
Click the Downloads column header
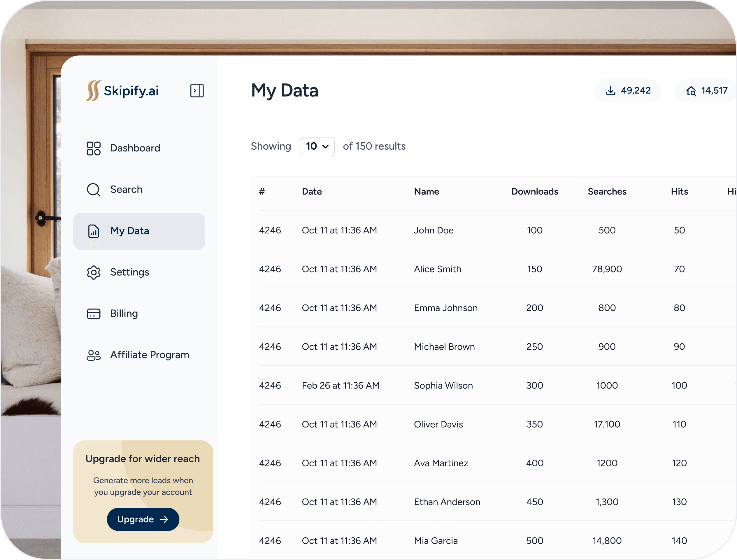[534, 191]
